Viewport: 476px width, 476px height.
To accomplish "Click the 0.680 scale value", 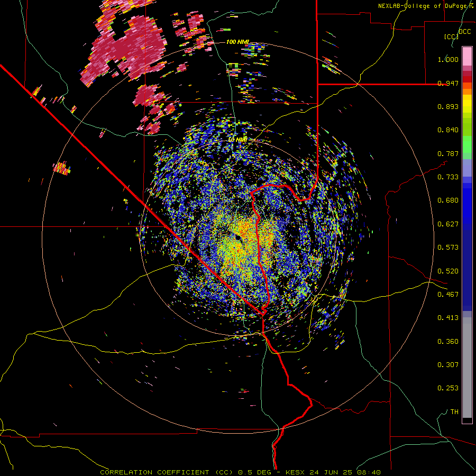I will (x=448, y=200).
